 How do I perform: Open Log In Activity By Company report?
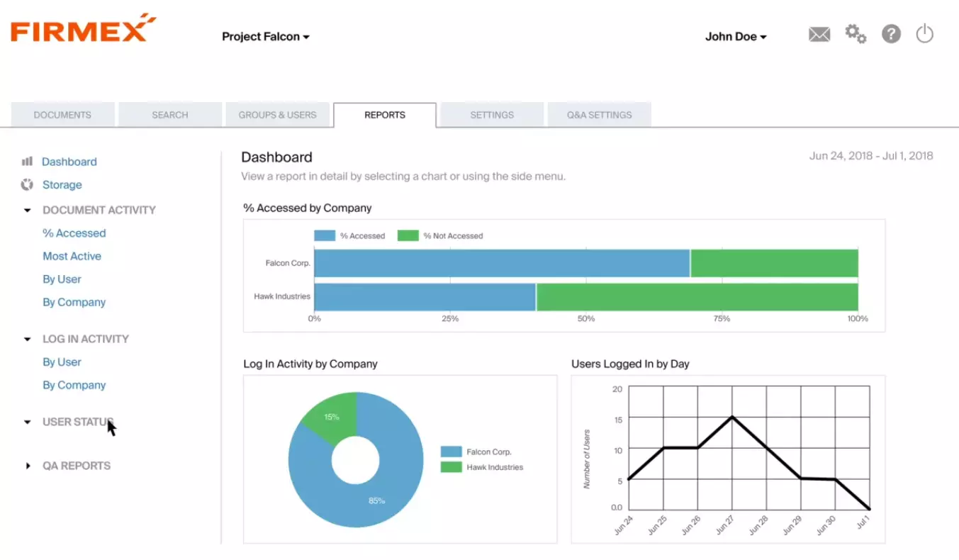74,386
